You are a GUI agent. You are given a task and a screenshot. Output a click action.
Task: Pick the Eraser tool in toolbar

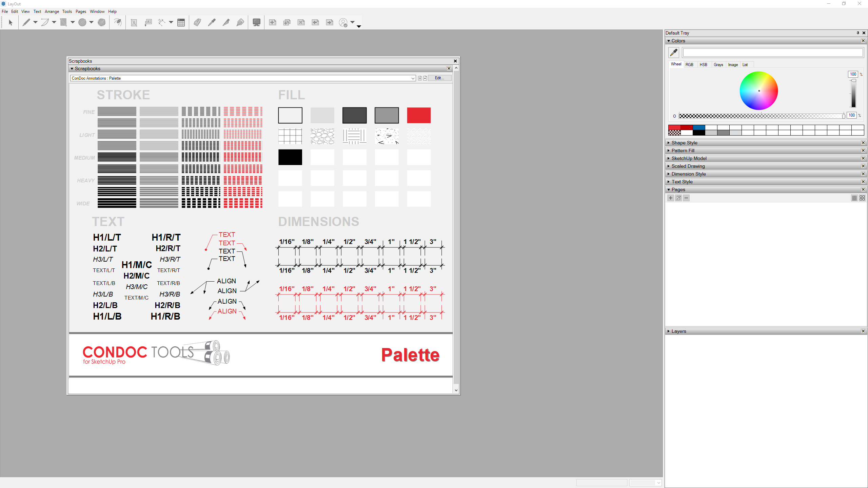tap(197, 23)
